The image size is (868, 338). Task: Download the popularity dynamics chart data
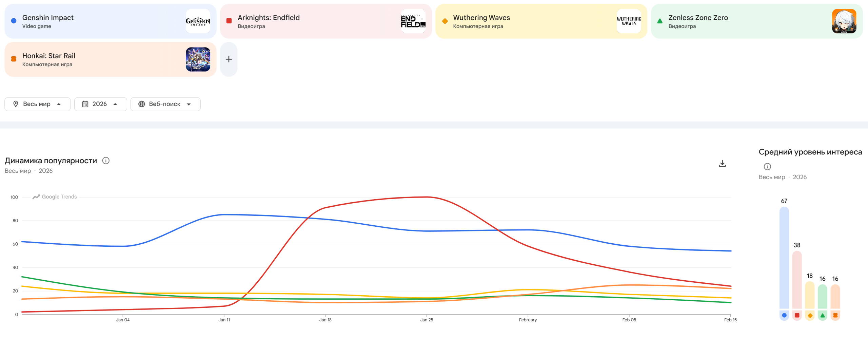[722, 164]
